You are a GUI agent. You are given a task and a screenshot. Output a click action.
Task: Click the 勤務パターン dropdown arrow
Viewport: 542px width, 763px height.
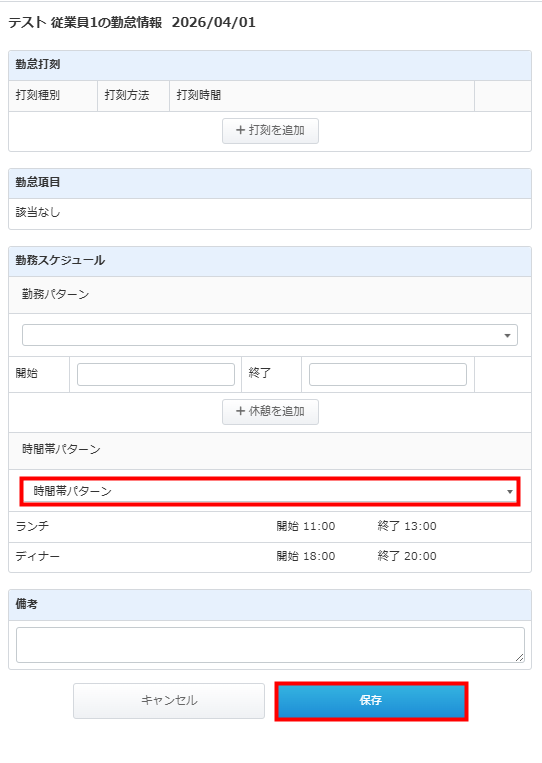[507, 336]
